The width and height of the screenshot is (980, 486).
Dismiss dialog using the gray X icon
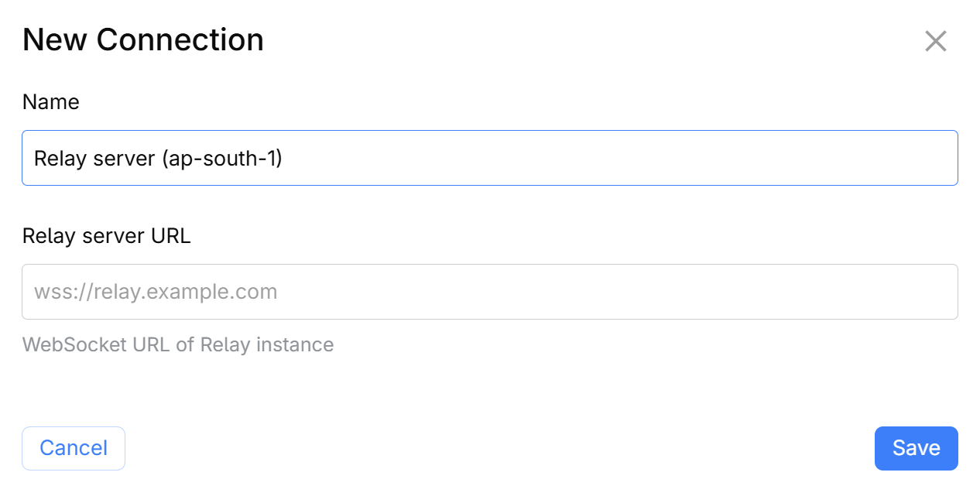tap(936, 41)
